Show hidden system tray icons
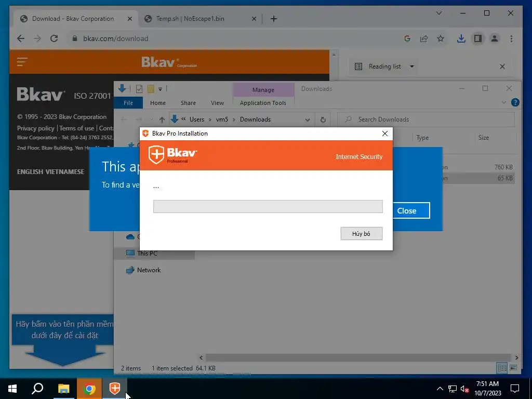Viewport: 532px width, 399px height. point(440,389)
